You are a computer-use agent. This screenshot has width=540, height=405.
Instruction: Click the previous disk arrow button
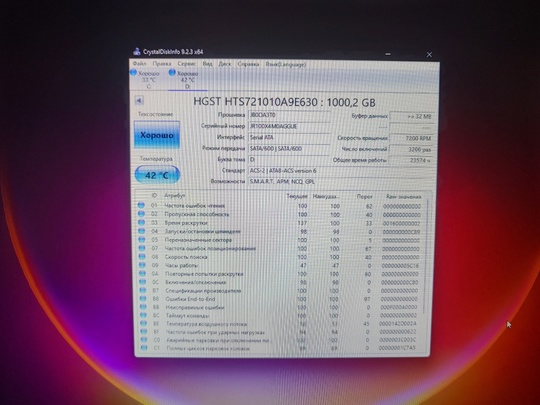click(x=139, y=101)
